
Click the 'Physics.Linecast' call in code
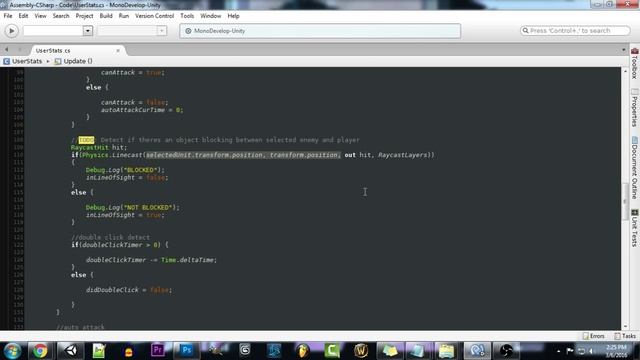(112, 155)
